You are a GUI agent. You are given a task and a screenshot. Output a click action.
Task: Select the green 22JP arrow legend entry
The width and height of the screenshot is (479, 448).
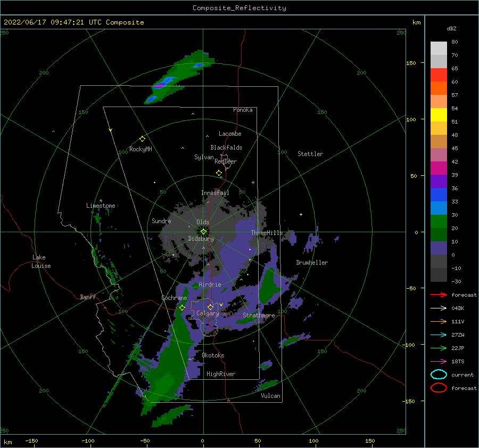coord(439,348)
